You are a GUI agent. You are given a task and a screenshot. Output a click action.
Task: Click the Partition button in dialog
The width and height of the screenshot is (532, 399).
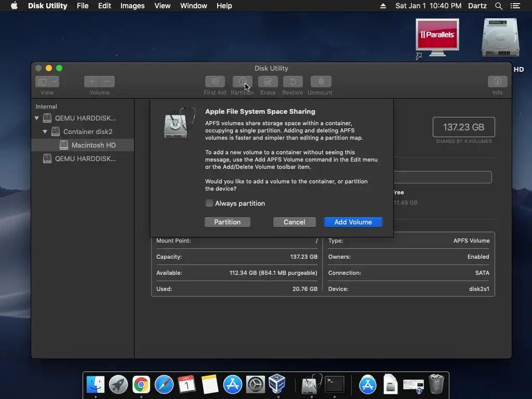(x=228, y=222)
